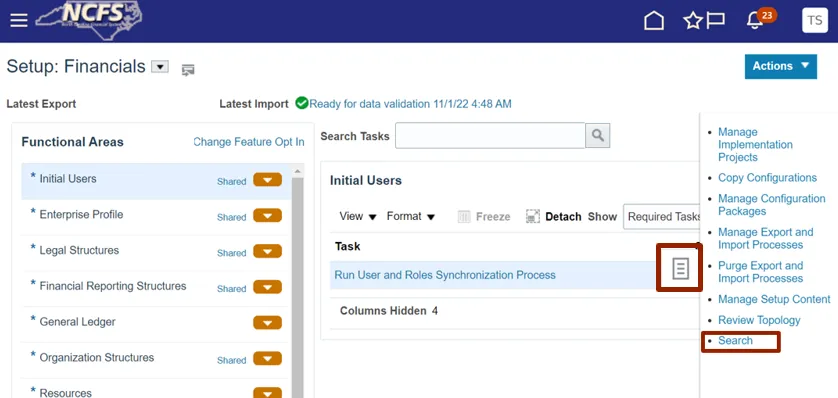This screenshot has height=398, width=838.
Task: Open notifications bell with 23 alerts
Action: [x=755, y=21]
